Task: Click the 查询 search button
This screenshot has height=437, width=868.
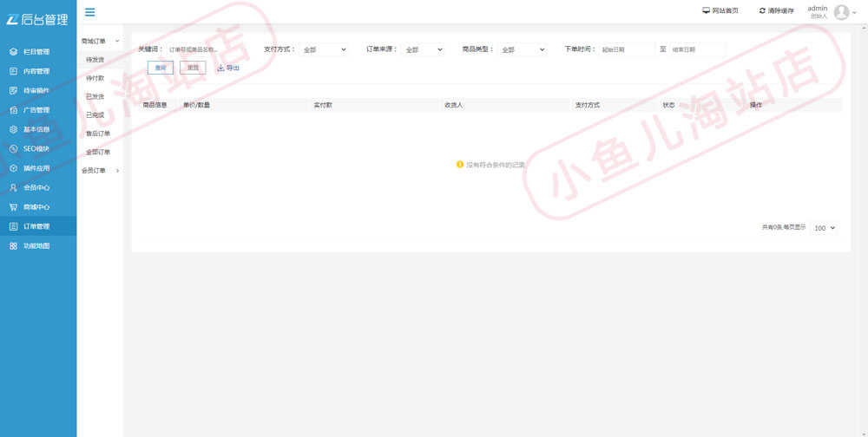Action: click(161, 68)
